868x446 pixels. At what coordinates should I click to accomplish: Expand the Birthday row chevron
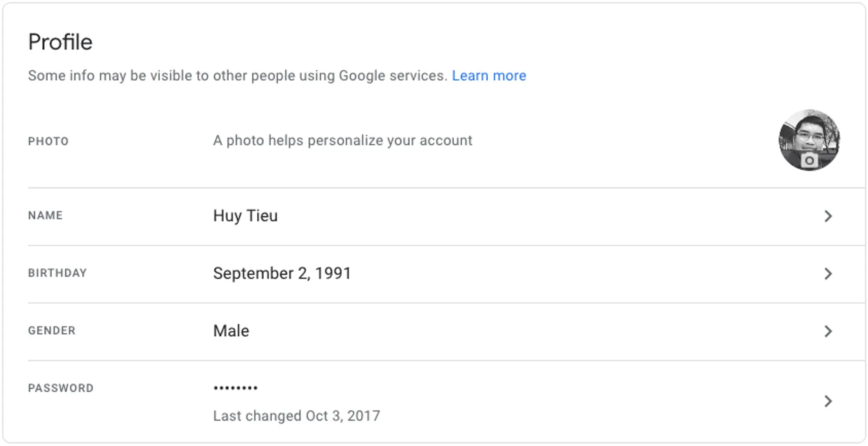828,273
